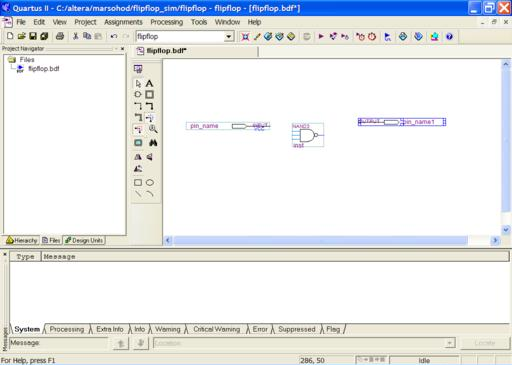Click the Open file folder icon

coord(21,36)
